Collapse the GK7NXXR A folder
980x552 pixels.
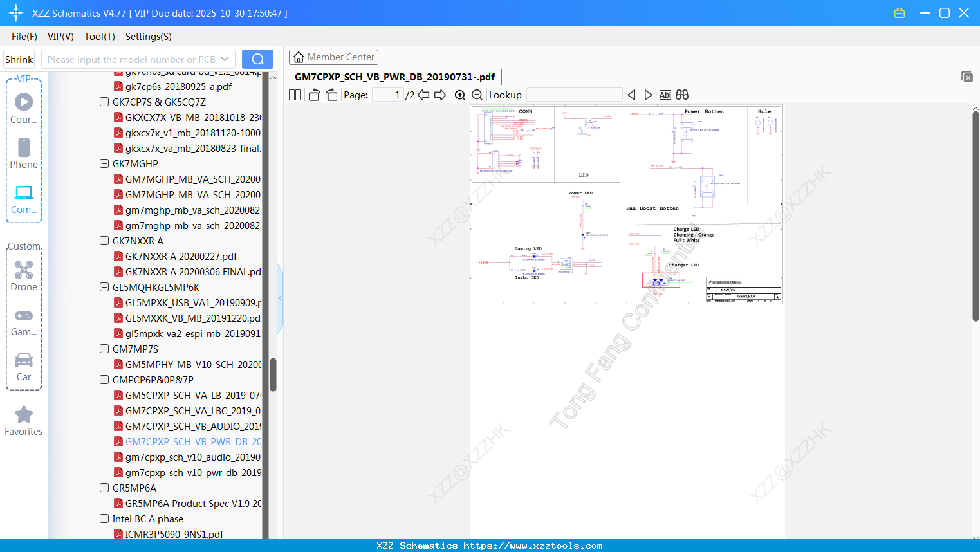(x=104, y=241)
